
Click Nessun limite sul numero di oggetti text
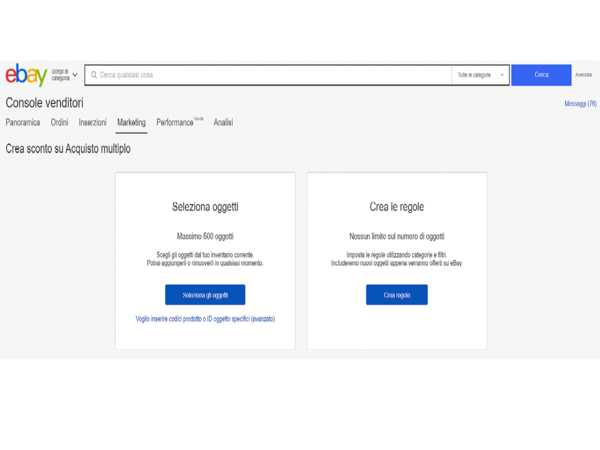pos(397,236)
